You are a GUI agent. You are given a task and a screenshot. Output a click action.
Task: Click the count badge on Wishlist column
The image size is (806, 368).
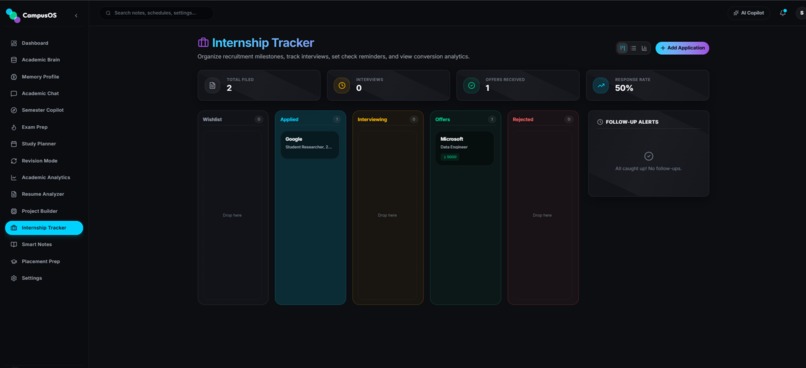(x=259, y=119)
